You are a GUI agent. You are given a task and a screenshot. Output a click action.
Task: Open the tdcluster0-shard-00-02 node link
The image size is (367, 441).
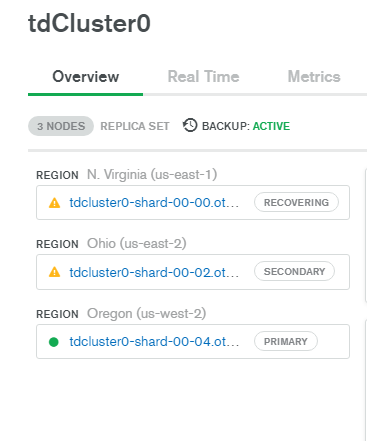pyautogui.click(x=154, y=272)
